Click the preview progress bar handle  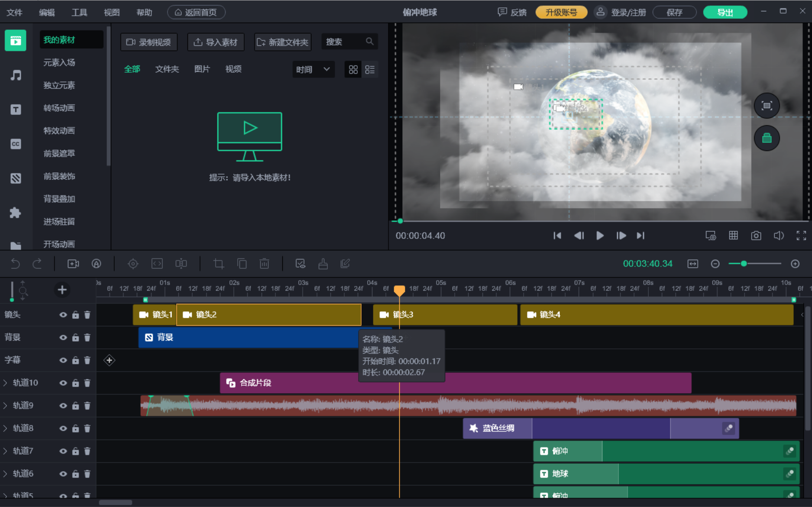(400, 221)
